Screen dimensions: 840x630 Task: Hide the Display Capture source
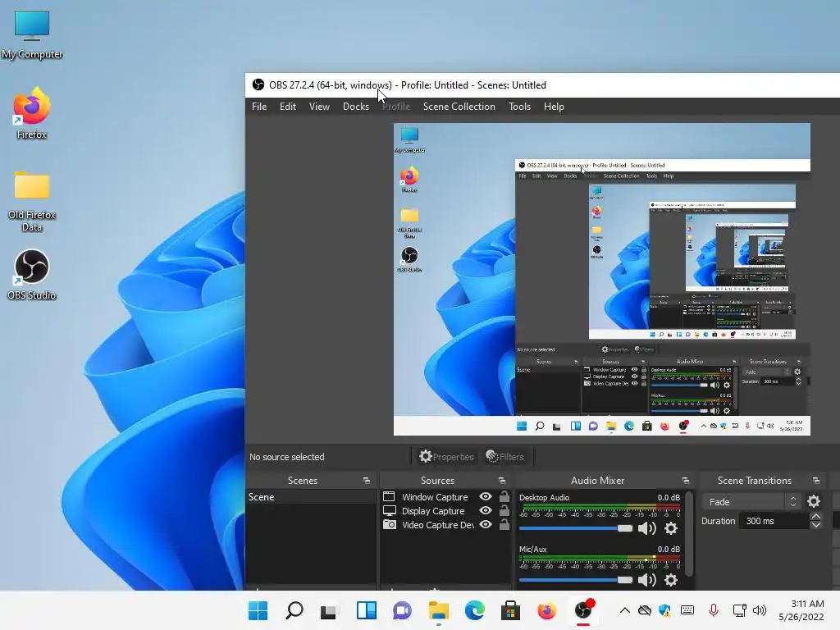point(486,510)
